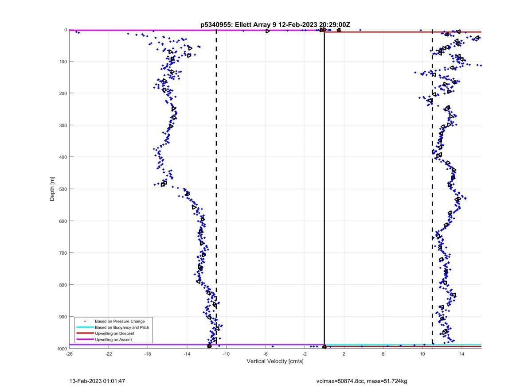
Task: Click the x-axis tick label -6
Action: tap(266, 354)
